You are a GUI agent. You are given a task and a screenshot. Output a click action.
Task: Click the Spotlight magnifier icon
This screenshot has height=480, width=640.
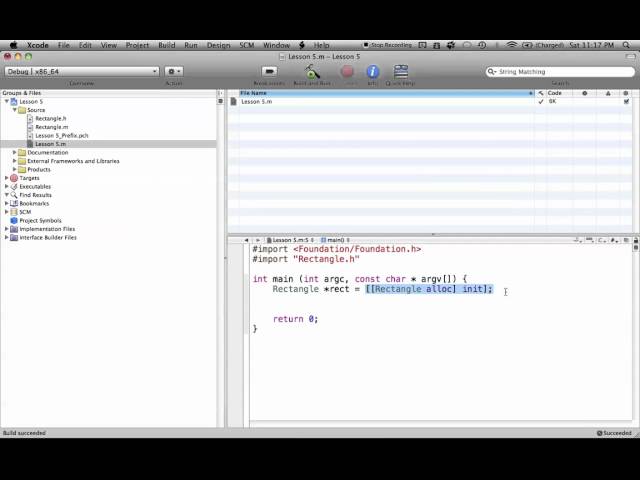pos(626,45)
